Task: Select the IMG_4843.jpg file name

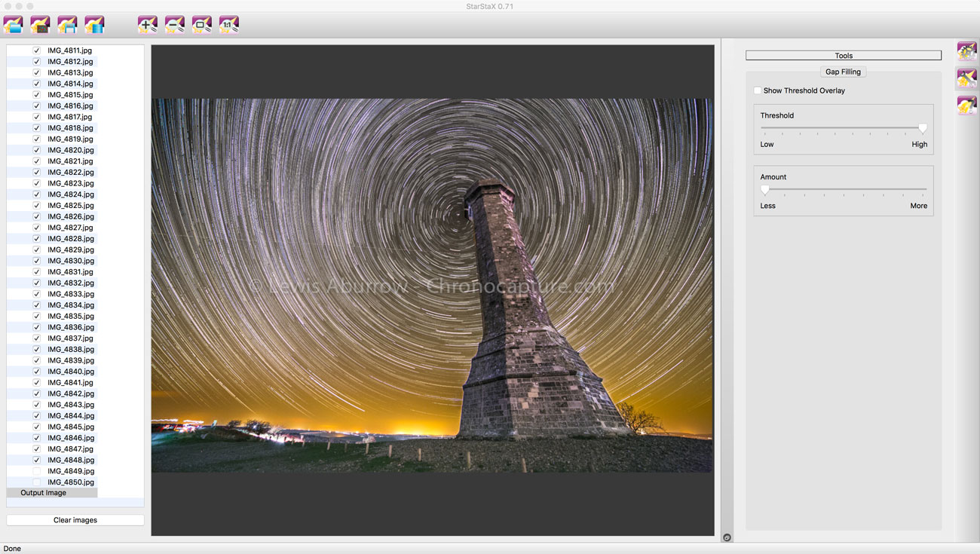Action: [71, 405]
